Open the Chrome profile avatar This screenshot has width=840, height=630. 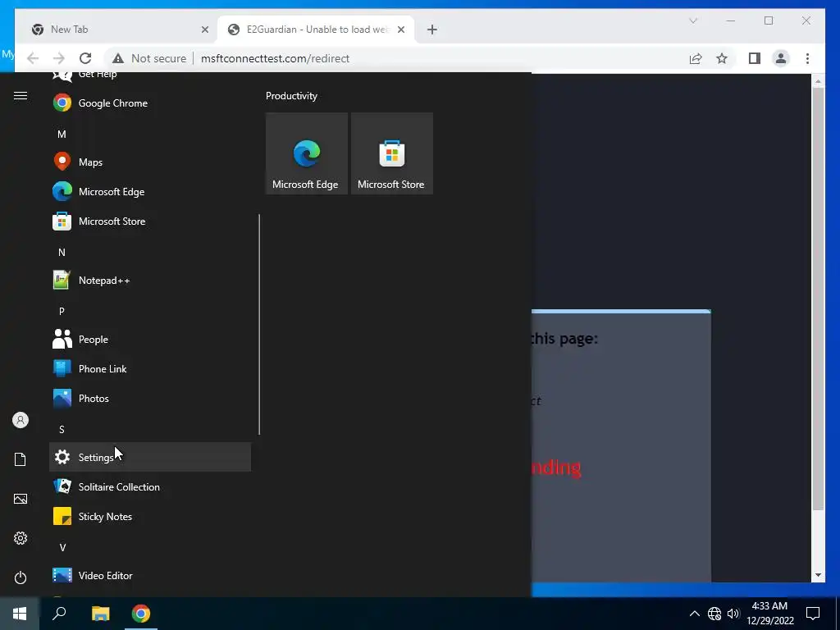pyautogui.click(x=781, y=58)
